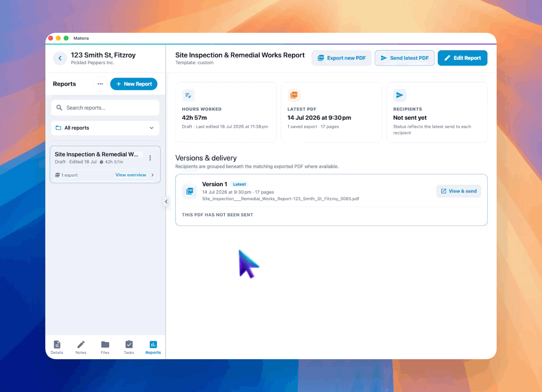Collapse the sidebar with the arrow handle

166,201
